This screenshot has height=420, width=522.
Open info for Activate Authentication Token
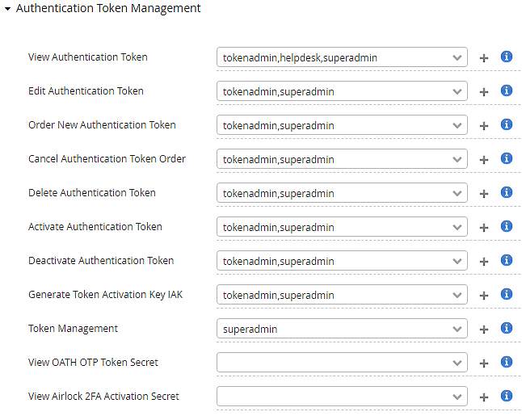coord(507,227)
